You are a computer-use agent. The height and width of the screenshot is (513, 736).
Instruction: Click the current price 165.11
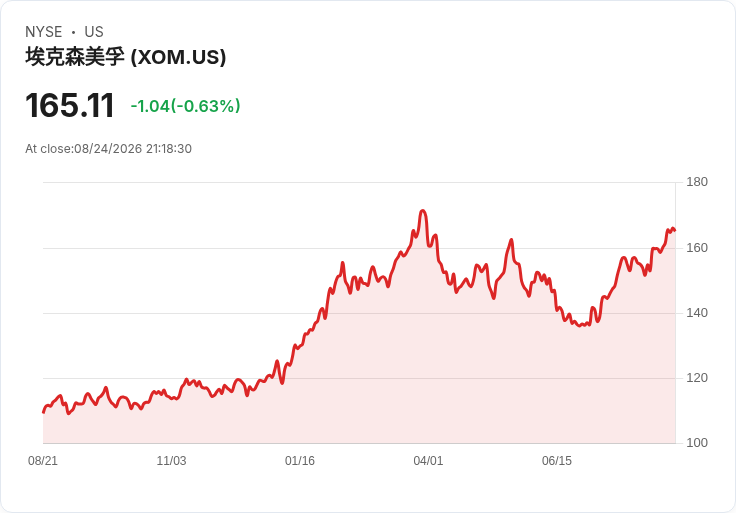(x=69, y=105)
